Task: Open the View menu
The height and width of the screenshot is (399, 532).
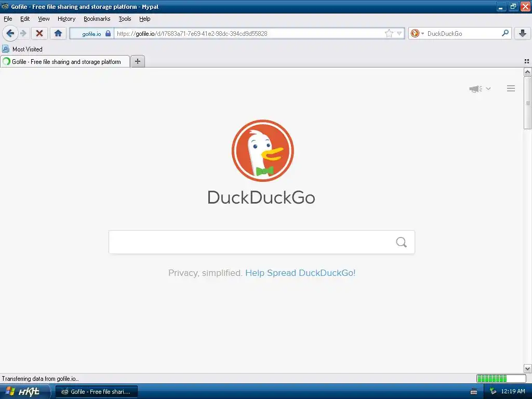Action: tap(44, 19)
